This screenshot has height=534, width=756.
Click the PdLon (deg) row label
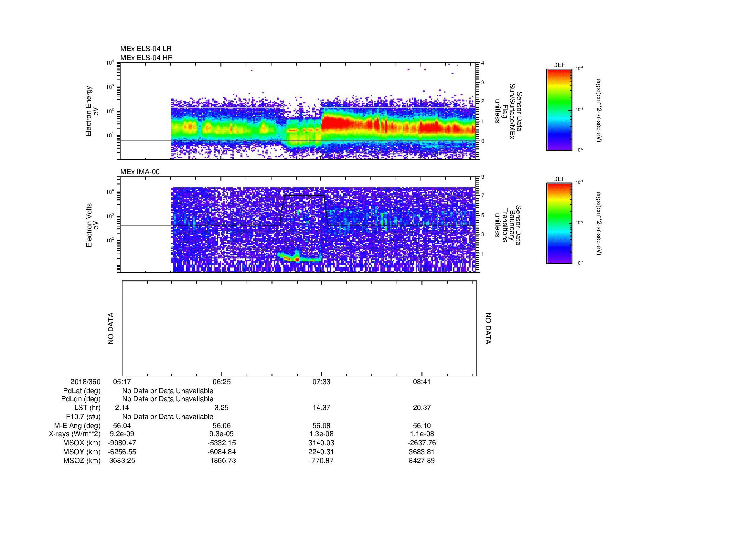[81, 399]
